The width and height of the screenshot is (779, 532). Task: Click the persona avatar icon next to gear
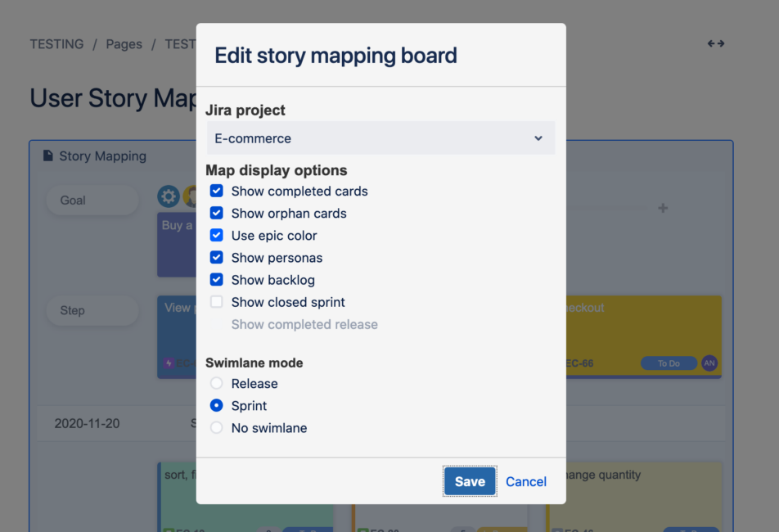pyautogui.click(x=190, y=196)
